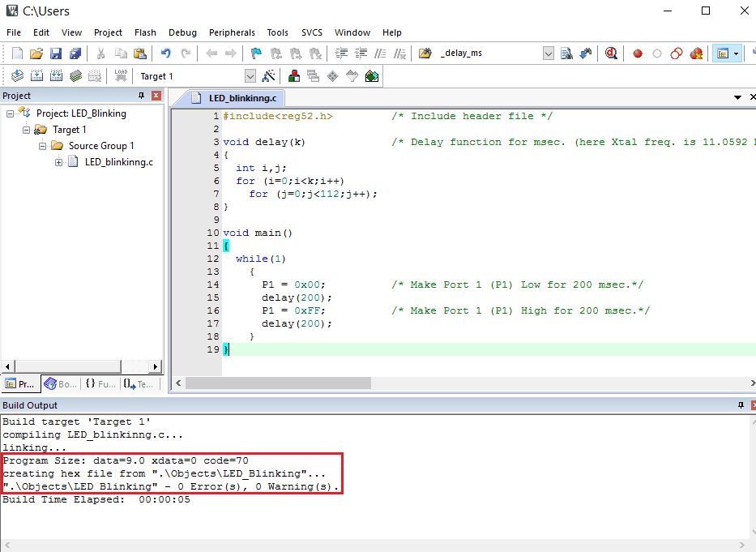Select Source Group 1 in project tree

[101, 146]
